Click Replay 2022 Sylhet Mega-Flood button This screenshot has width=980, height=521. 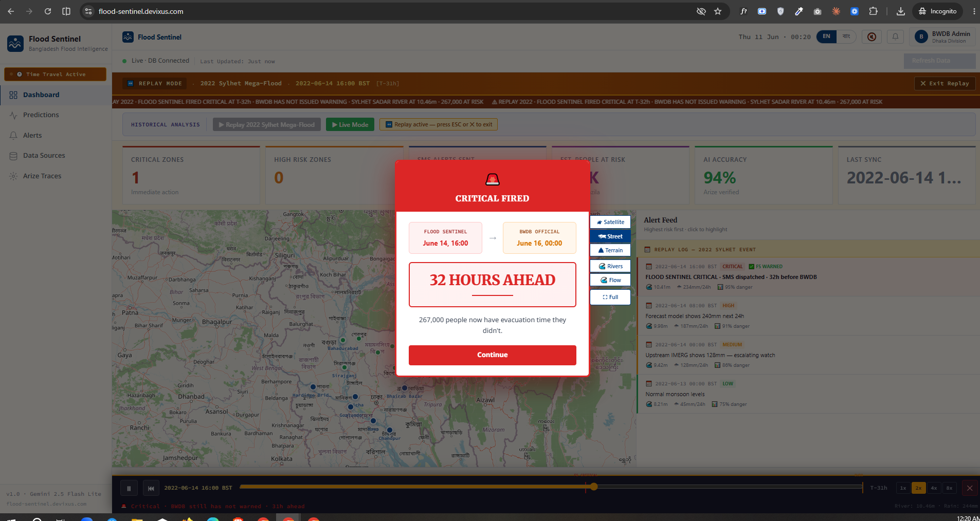pos(267,124)
